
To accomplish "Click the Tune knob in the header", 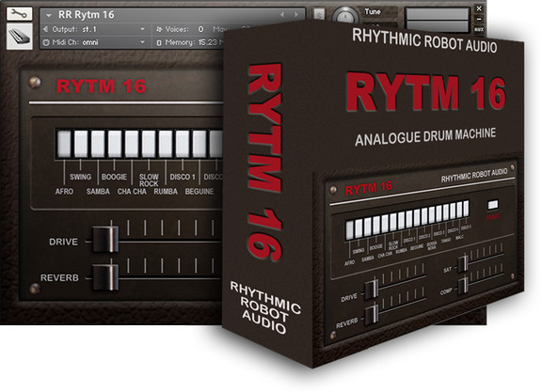I will 345,16.
